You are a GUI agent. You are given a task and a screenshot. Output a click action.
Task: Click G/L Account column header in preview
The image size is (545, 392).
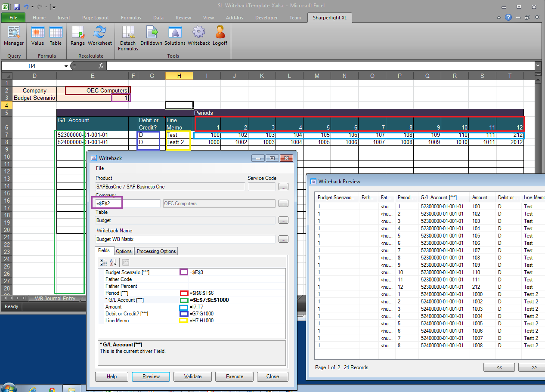click(444, 198)
